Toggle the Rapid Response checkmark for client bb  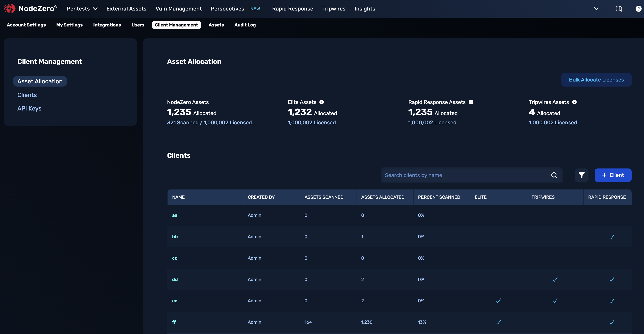612,237
